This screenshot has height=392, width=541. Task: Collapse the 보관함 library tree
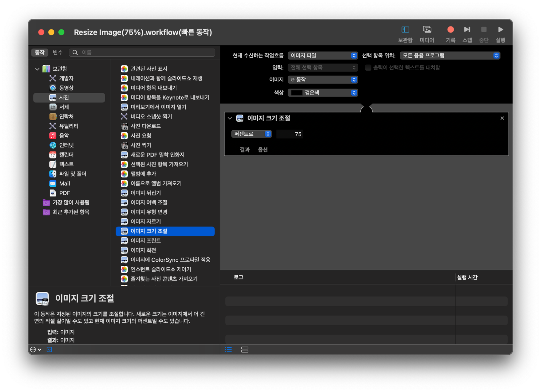click(x=37, y=69)
